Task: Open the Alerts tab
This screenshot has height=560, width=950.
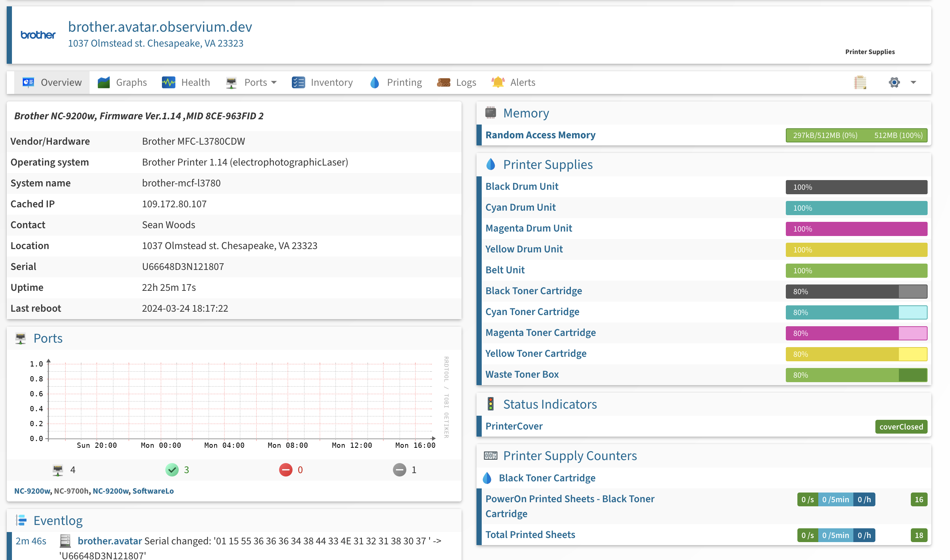Action: click(513, 82)
